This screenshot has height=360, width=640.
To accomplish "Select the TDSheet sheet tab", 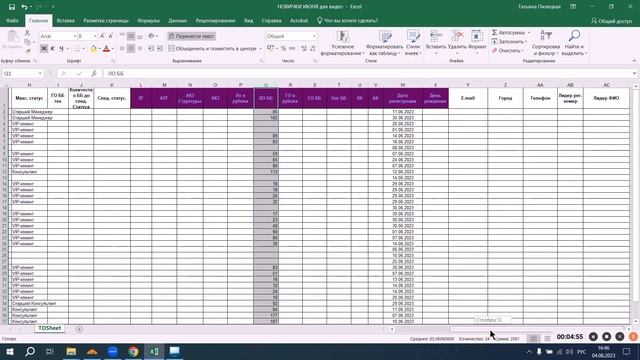I will [x=49, y=328].
